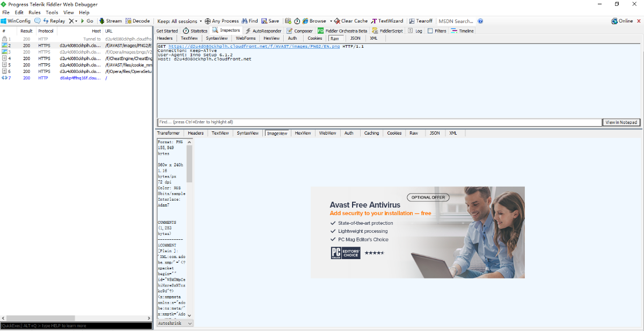
Task: Click the blue help question icon
Action: pos(480,21)
